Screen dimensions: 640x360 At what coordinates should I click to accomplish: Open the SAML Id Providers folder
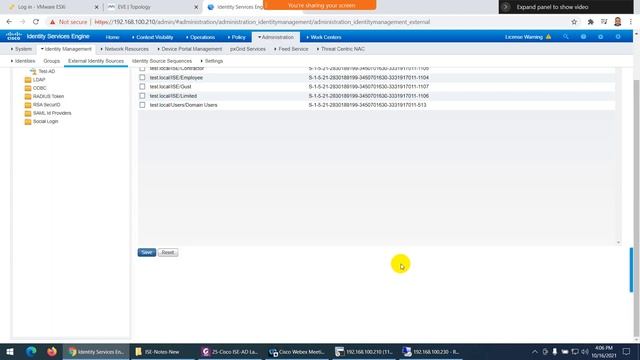(x=28, y=113)
